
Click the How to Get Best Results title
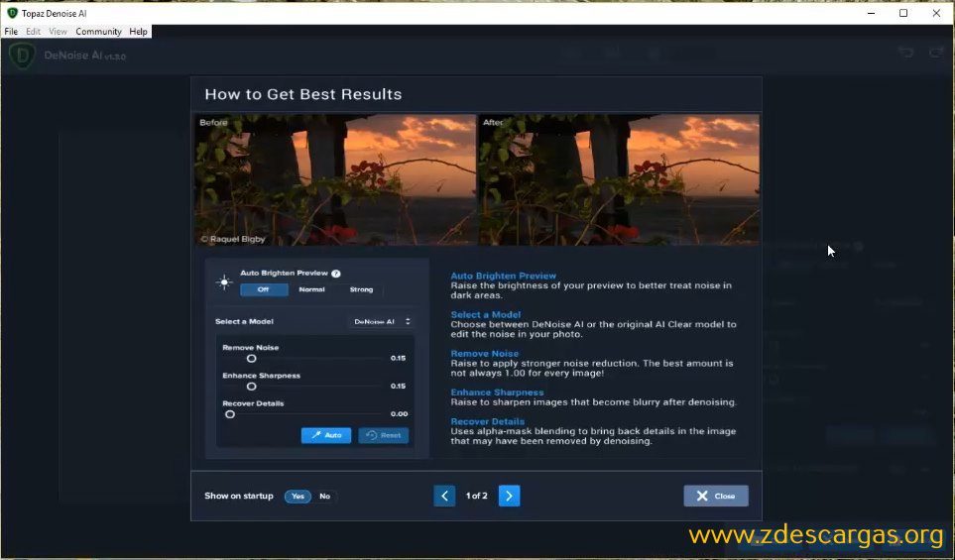tap(303, 94)
